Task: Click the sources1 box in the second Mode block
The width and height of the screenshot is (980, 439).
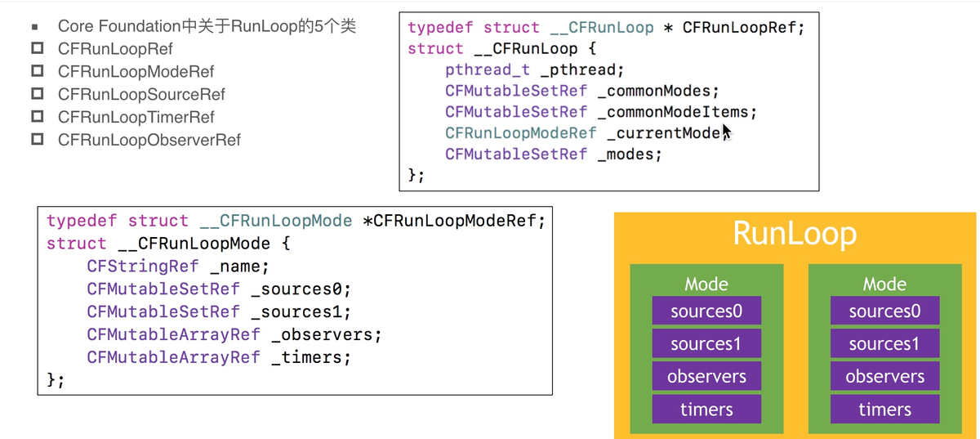Action: (884, 343)
